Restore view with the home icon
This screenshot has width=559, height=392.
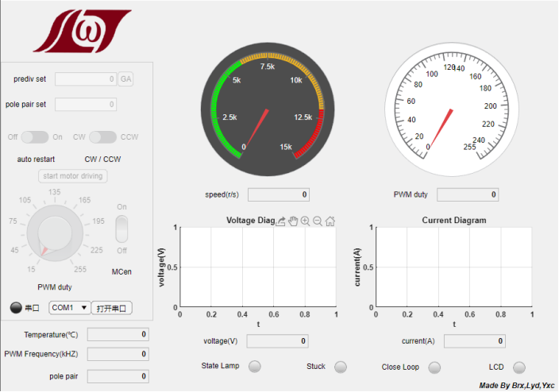pyautogui.click(x=330, y=221)
